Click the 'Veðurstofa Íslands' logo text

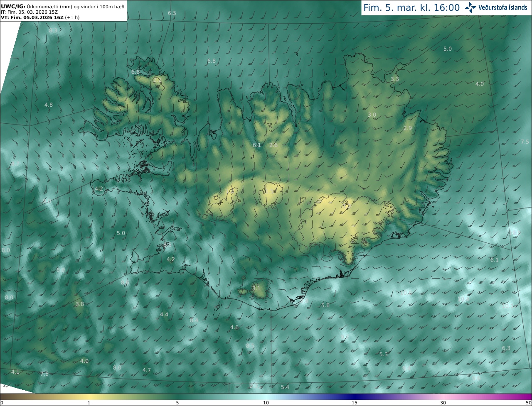(x=502, y=8)
